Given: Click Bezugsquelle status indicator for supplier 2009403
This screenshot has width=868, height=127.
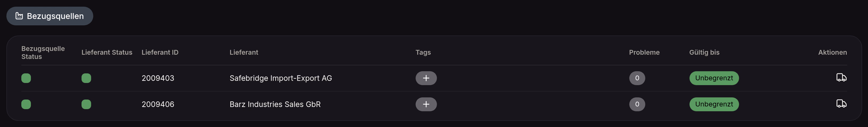Looking at the screenshot, I should [x=26, y=78].
